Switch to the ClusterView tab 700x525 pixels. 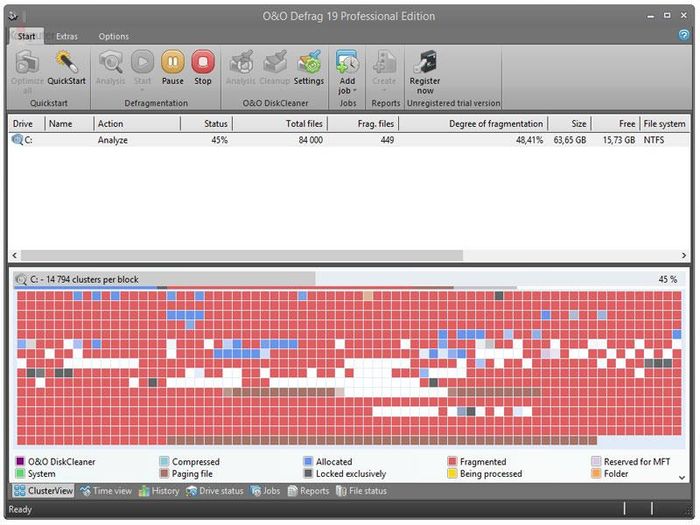(x=43, y=491)
